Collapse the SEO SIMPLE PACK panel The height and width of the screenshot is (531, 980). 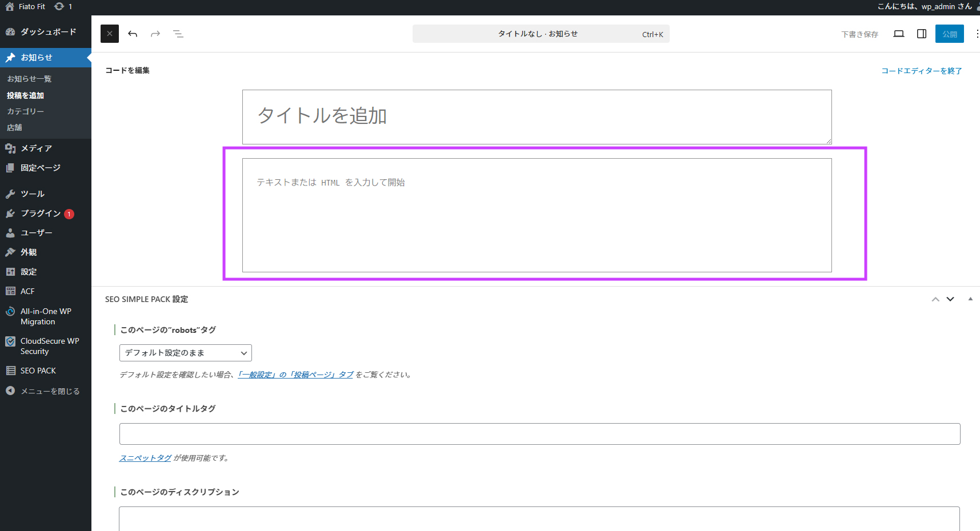coord(970,299)
